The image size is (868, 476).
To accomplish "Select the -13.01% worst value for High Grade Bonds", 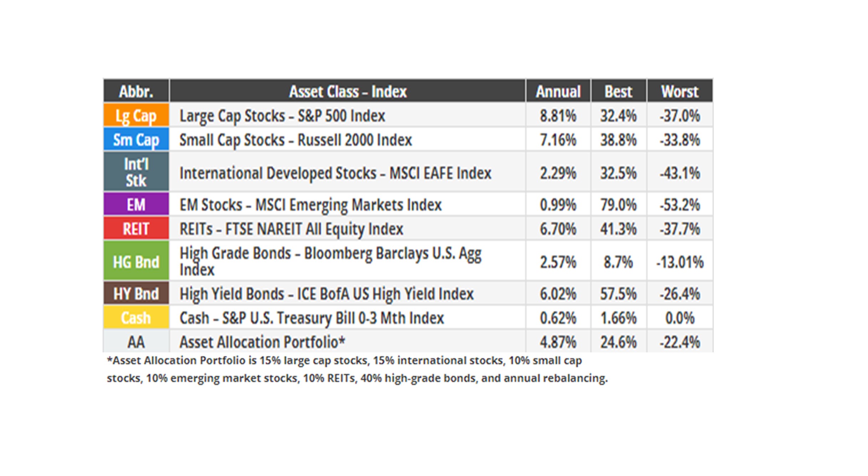I will point(680,262).
